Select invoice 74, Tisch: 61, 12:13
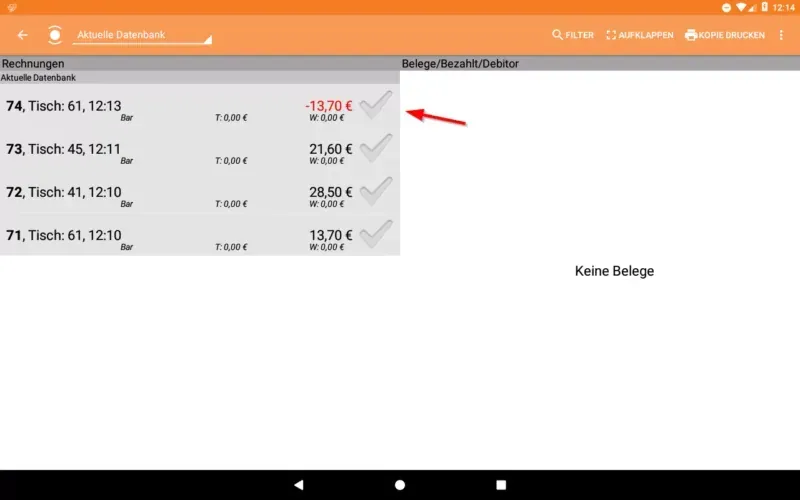The width and height of the screenshot is (800, 500). click(199, 106)
